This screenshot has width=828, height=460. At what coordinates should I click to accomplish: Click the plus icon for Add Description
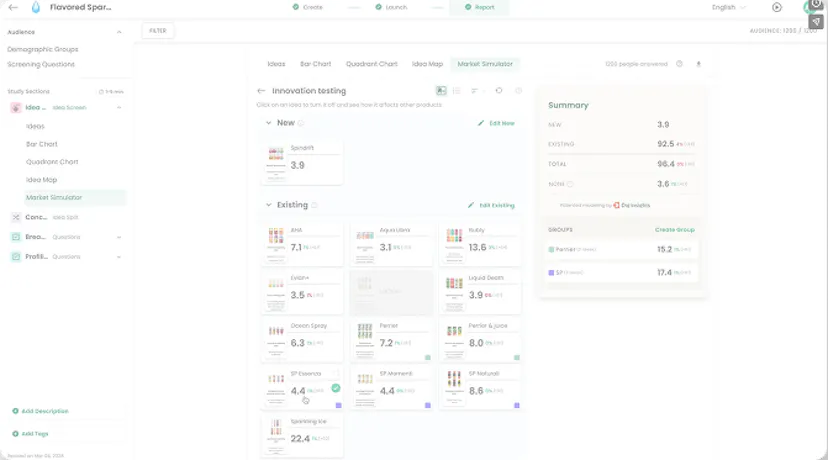click(15, 411)
